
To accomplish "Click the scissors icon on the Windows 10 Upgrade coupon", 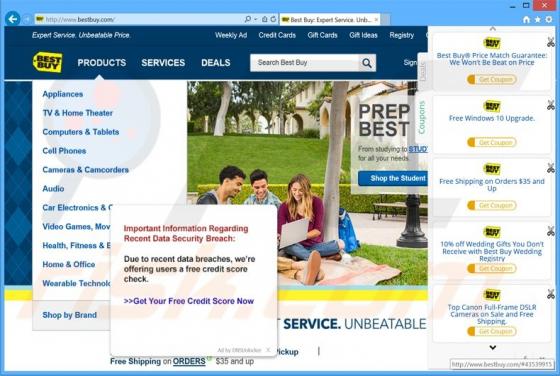I will click(x=551, y=105).
